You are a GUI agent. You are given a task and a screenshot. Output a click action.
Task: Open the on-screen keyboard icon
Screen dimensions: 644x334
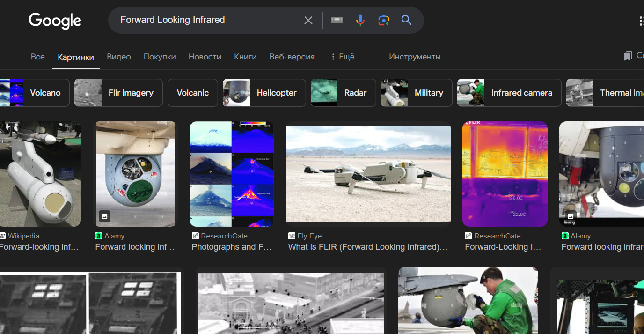pos(337,20)
